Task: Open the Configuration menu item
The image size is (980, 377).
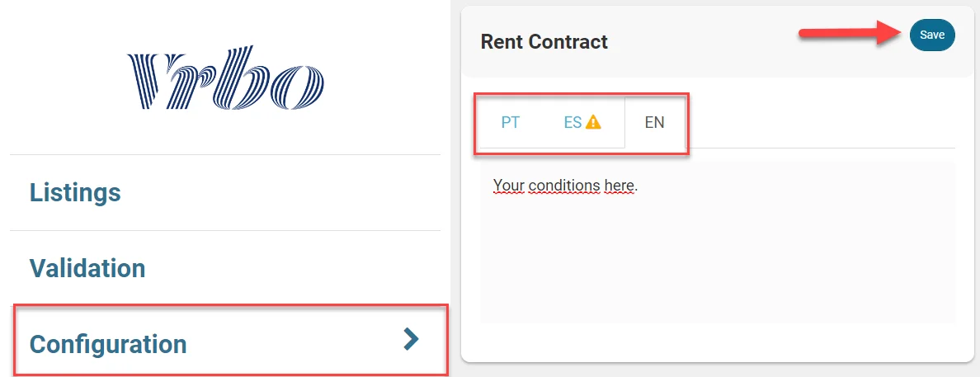Action: (x=108, y=343)
